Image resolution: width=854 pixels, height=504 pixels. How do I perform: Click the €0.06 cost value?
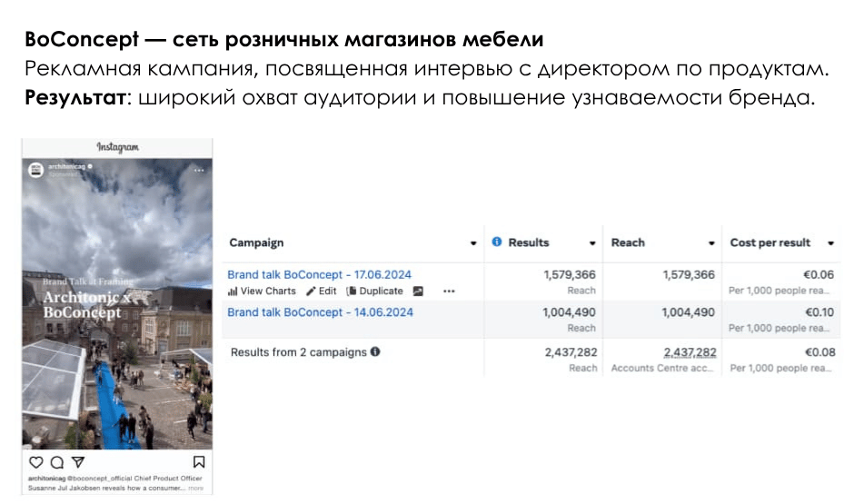pos(819,275)
